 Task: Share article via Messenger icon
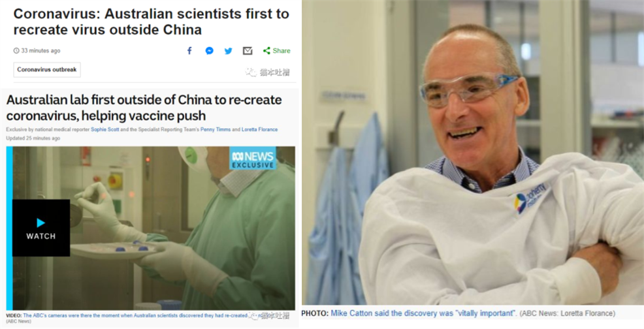tap(210, 50)
